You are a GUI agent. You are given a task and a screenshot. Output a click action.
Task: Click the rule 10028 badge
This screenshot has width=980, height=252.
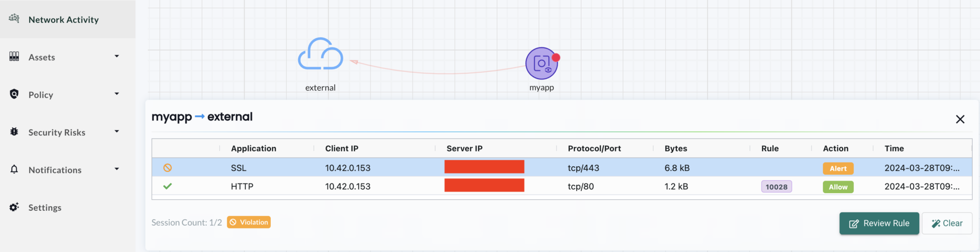point(776,187)
